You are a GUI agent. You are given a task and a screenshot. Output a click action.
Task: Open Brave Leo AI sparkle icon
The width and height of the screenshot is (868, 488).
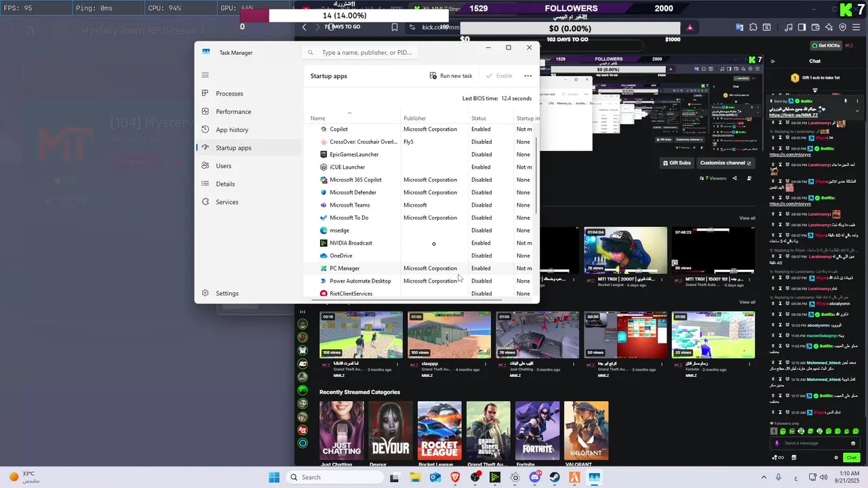point(829,27)
